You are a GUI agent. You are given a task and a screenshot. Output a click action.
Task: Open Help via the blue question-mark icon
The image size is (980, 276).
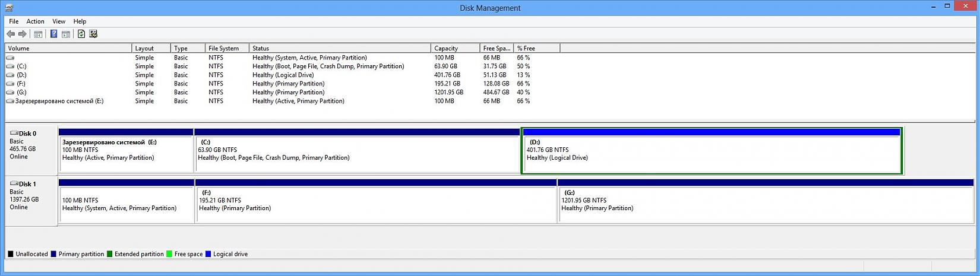point(53,34)
